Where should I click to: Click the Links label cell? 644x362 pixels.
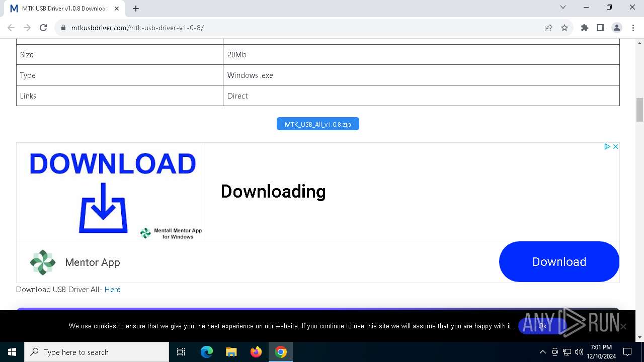click(120, 96)
